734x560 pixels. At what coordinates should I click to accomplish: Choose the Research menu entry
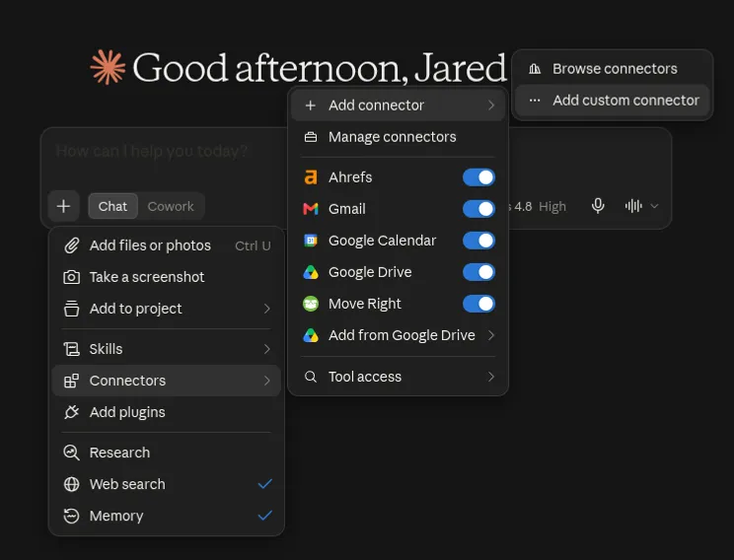click(x=167, y=453)
